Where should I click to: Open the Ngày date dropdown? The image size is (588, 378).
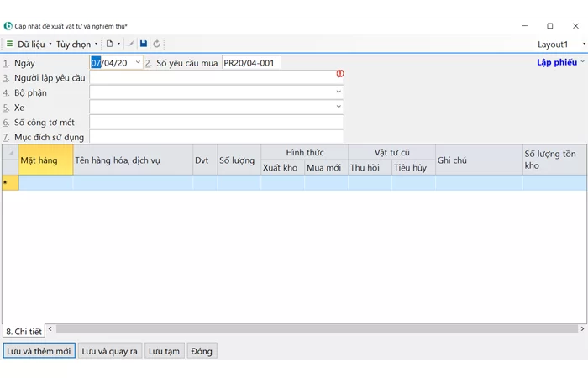click(138, 63)
